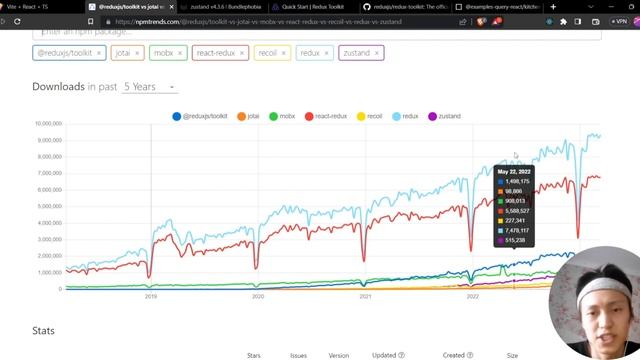Screen dimensions: 640x360
Task: Click the 2021 x-axis label
Action: tap(365, 296)
